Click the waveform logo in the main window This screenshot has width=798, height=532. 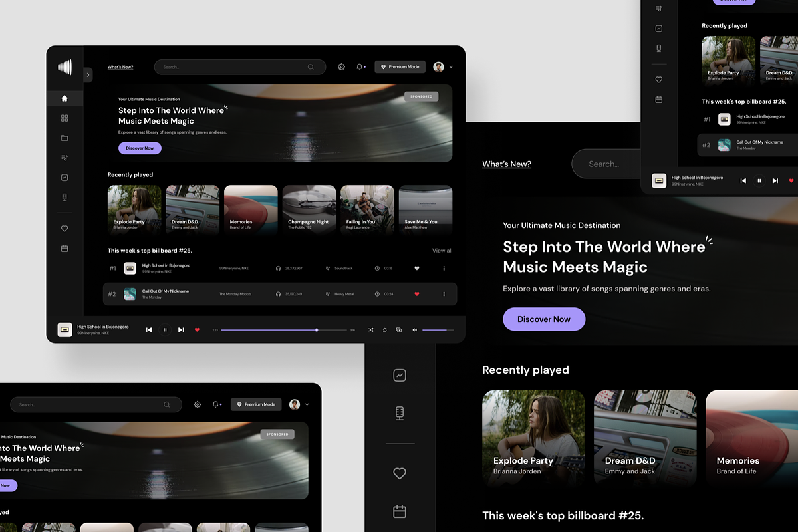(65, 66)
